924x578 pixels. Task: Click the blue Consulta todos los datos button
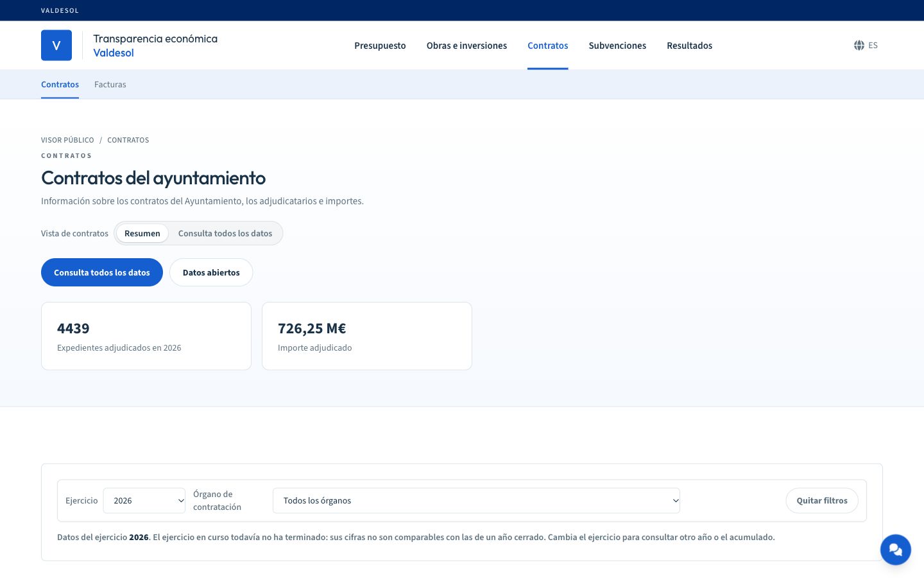tap(102, 272)
